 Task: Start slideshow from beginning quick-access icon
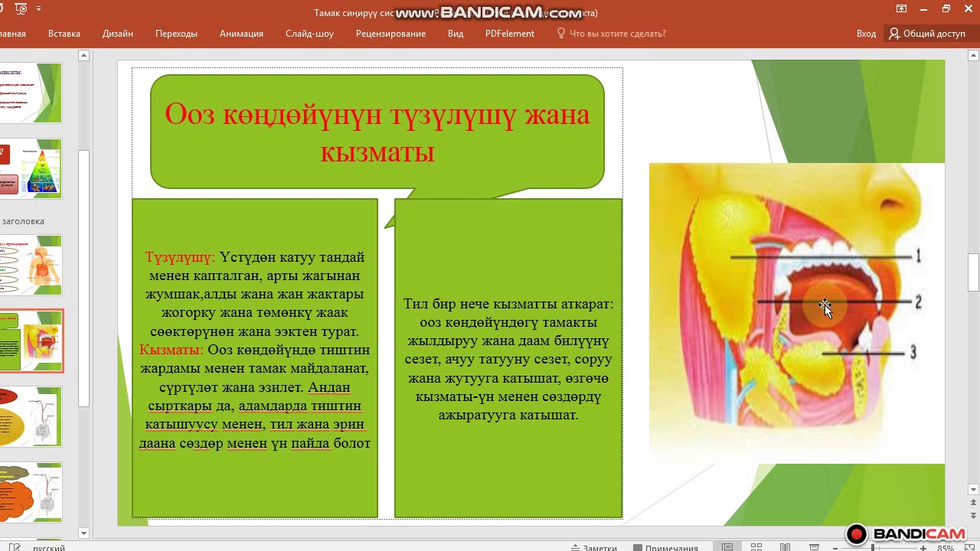(x=21, y=9)
